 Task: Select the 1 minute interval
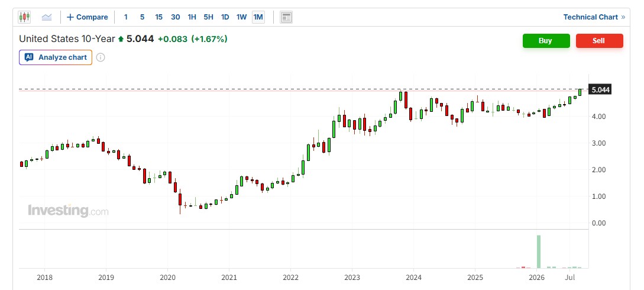pos(126,17)
